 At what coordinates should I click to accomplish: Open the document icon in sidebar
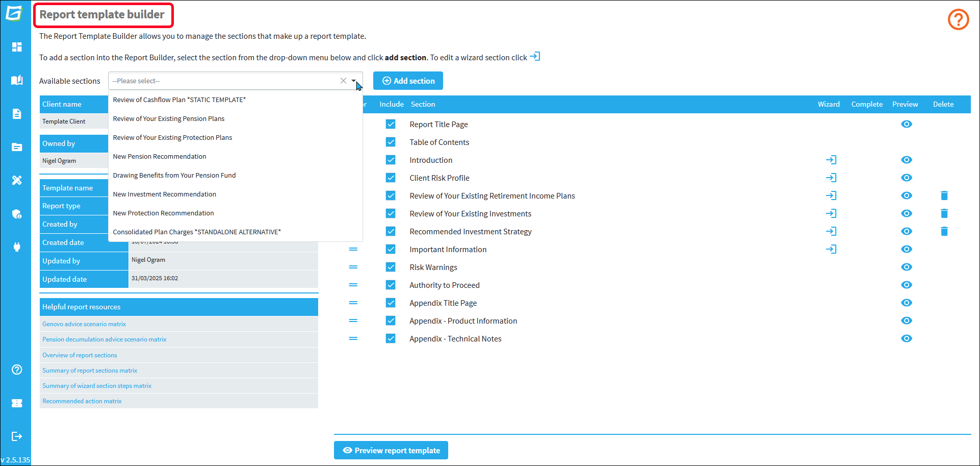[17, 113]
